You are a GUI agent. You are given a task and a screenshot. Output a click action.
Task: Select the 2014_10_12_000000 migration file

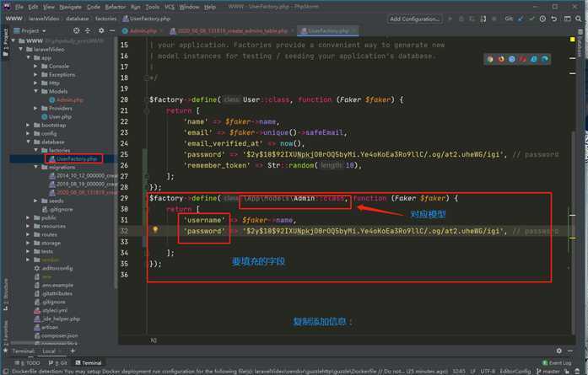point(84,175)
